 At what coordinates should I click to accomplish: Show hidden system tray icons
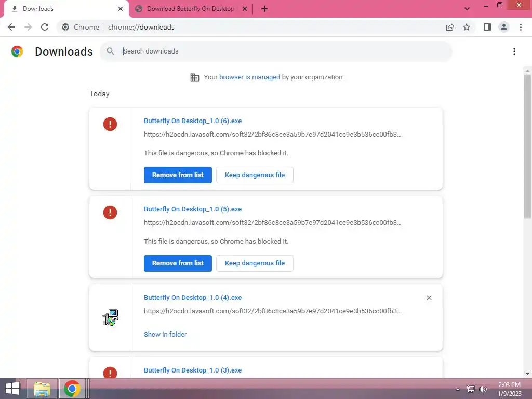[458, 389]
